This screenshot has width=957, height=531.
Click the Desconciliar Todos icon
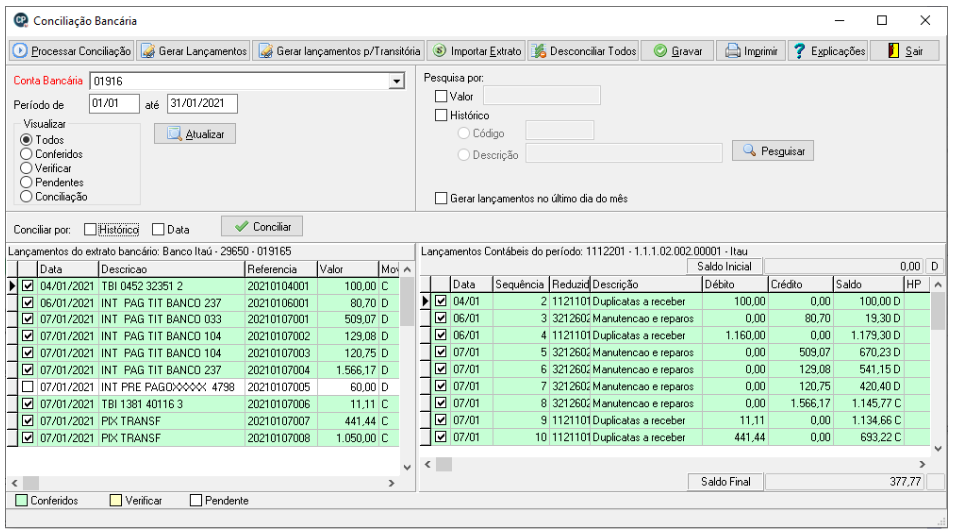[539, 51]
